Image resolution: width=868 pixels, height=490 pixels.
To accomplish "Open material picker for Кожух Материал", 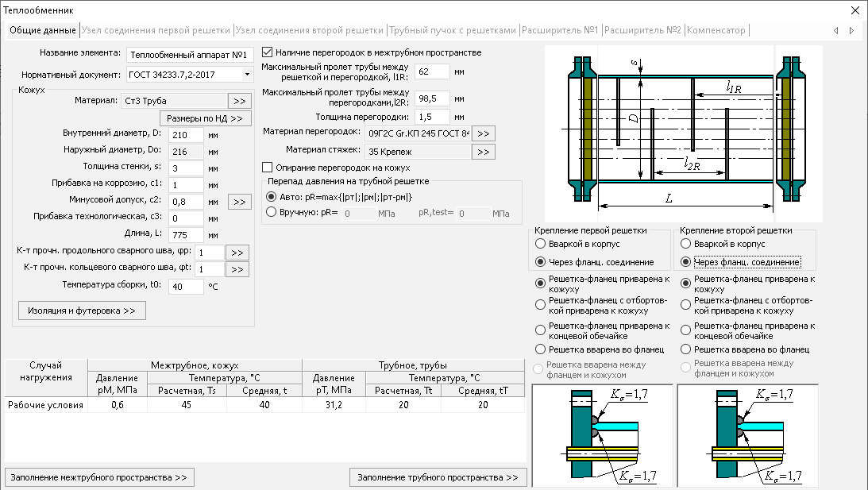I will (240, 101).
